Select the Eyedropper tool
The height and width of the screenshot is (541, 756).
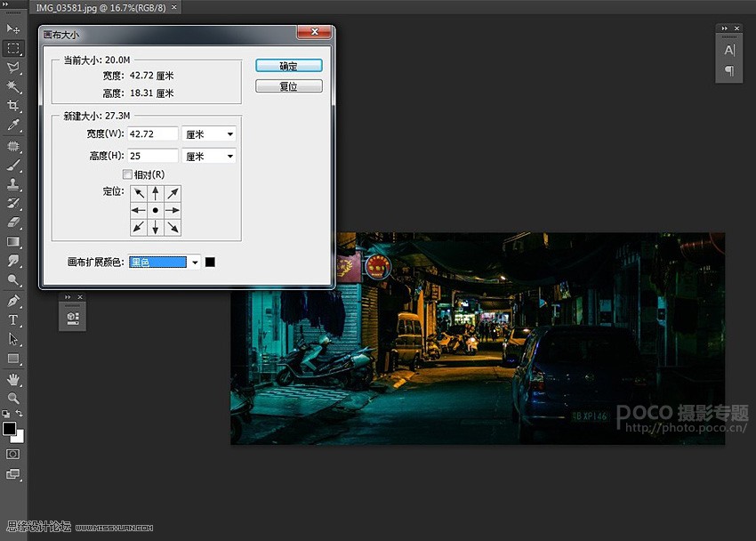13,125
